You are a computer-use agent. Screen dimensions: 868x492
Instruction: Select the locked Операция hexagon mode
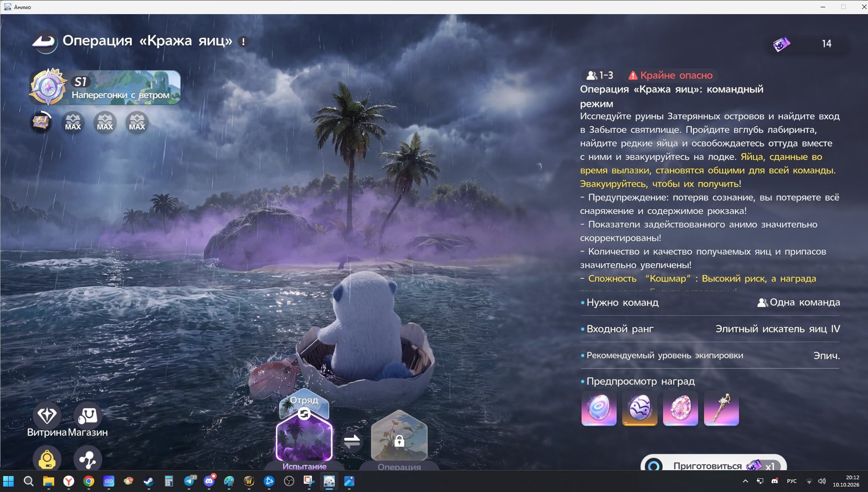399,436
